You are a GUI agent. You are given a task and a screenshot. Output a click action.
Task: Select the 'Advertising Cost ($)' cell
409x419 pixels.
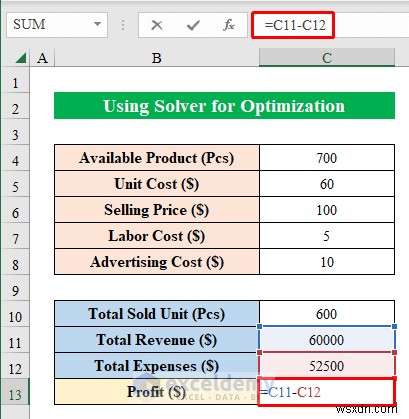coord(157,262)
